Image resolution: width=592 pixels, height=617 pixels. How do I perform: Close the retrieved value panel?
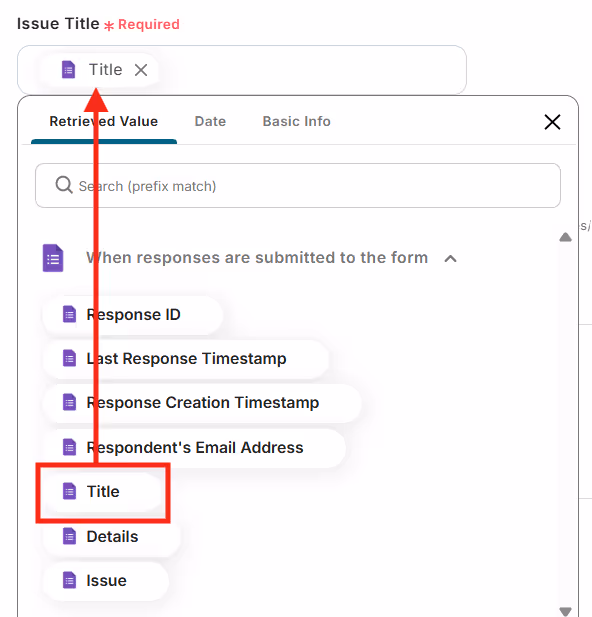(552, 122)
